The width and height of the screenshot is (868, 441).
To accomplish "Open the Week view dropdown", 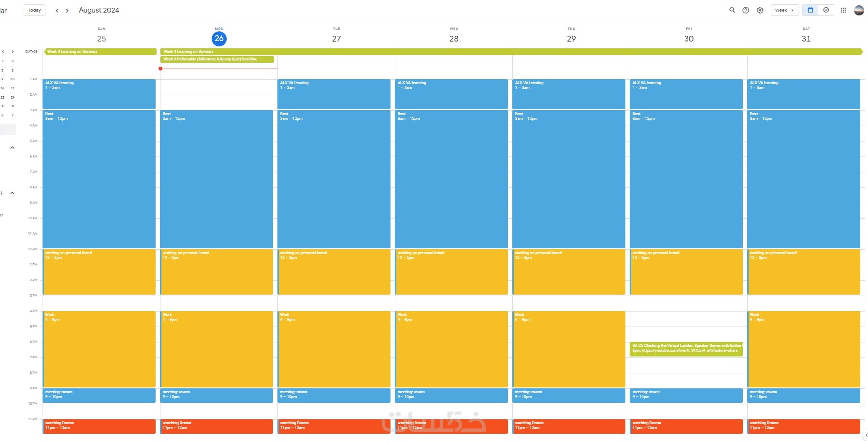I will (784, 10).
